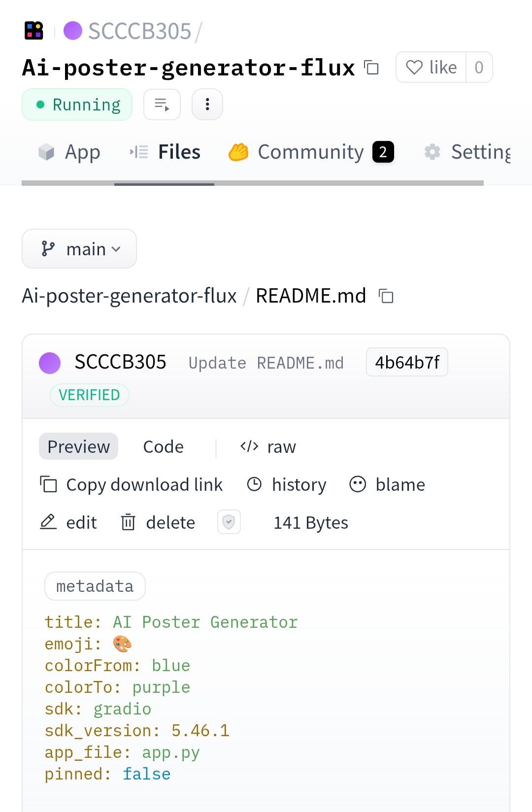Switch to the Files tab
The height and width of the screenshot is (812, 532).
(x=165, y=152)
